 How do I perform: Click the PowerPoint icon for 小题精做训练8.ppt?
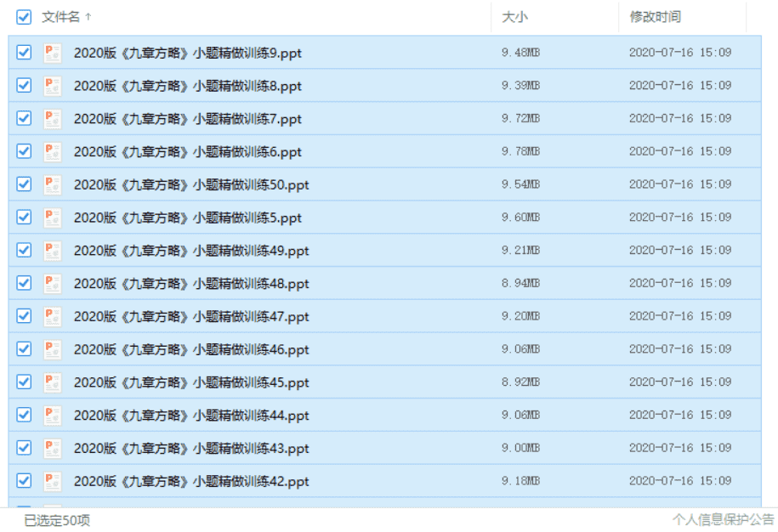[x=52, y=86]
